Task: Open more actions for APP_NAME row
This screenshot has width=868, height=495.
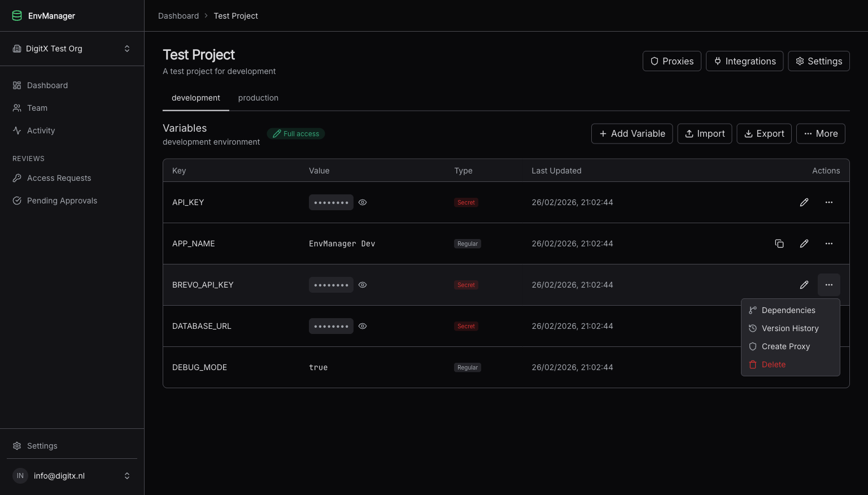Action: click(x=829, y=244)
